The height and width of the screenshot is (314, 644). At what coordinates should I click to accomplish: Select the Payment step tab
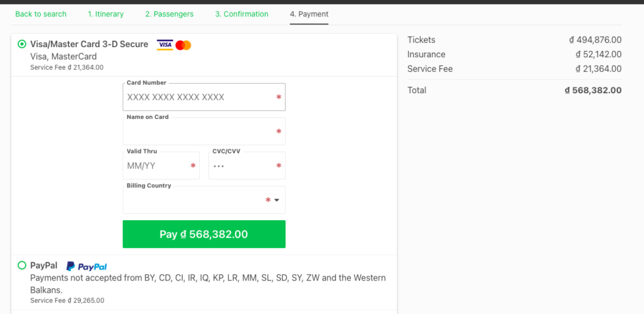[x=309, y=14]
